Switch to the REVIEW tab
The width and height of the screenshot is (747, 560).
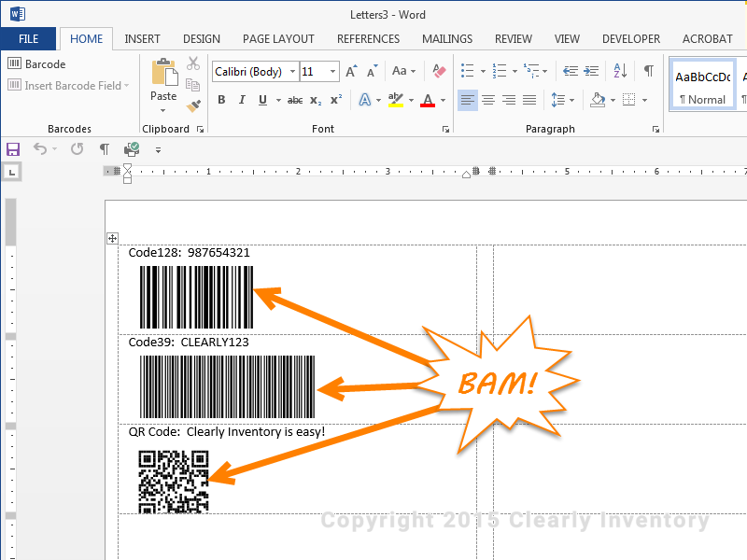click(513, 39)
